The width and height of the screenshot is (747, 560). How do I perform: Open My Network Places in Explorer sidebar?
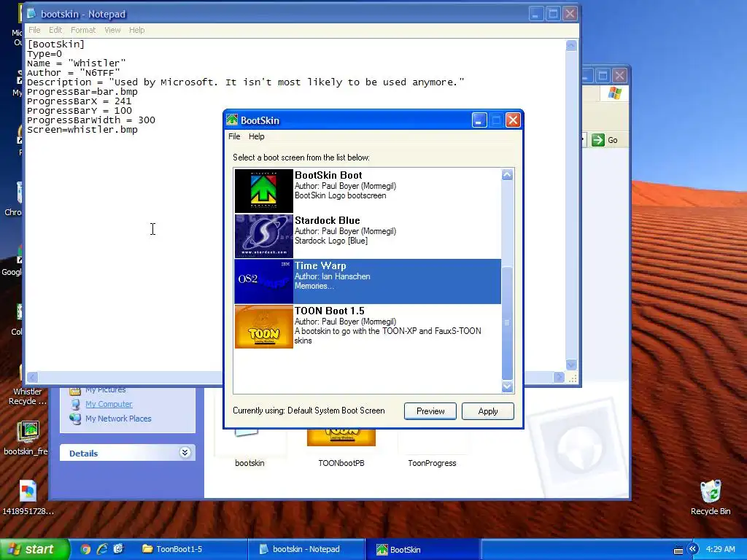coord(118,419)
